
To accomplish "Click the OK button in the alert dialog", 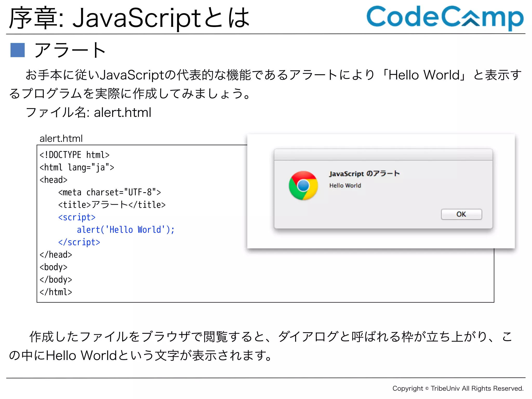I will coord(461,214).
